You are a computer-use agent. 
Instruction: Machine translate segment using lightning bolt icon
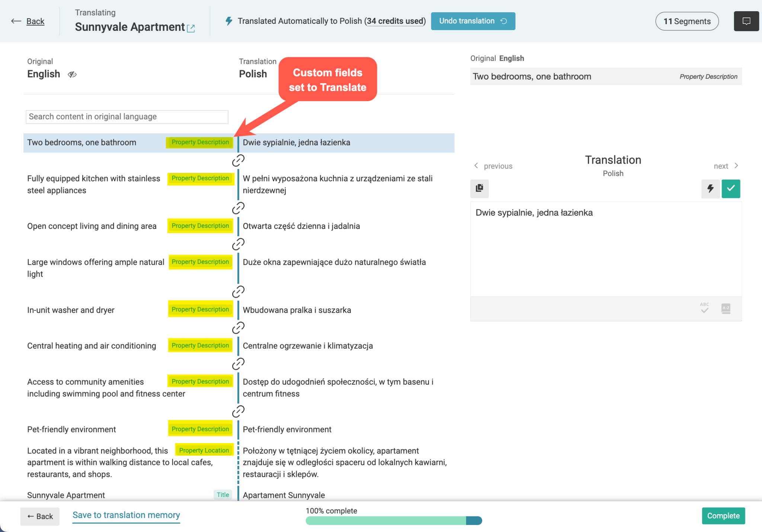click(711, 188)
